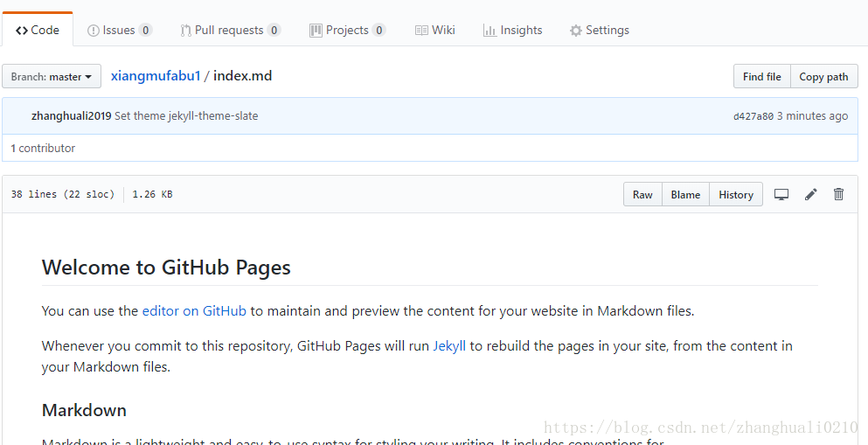Click the Pull requests count badge 0
Image resolution: width=868 pixels, height=445 pixels.
(274, 30)
